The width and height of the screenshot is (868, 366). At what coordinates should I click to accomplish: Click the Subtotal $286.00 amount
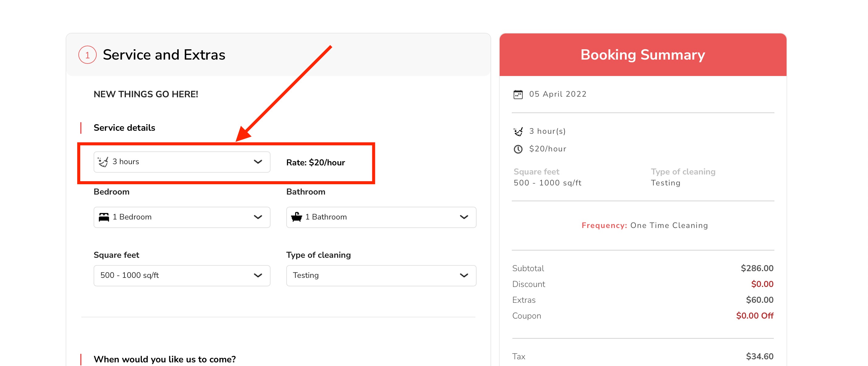click(x=757, y=268)
